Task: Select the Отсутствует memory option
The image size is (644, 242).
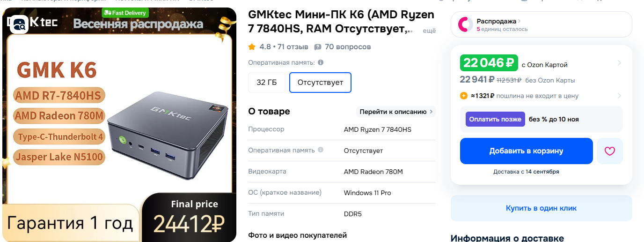Action: pos(321,83)
